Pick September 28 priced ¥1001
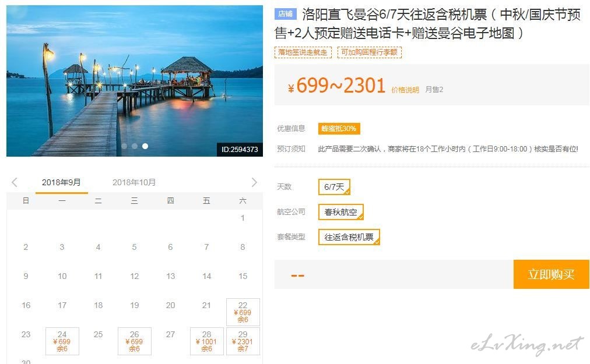The height and width of the screenshot is (364, 590). pos(207,341)
